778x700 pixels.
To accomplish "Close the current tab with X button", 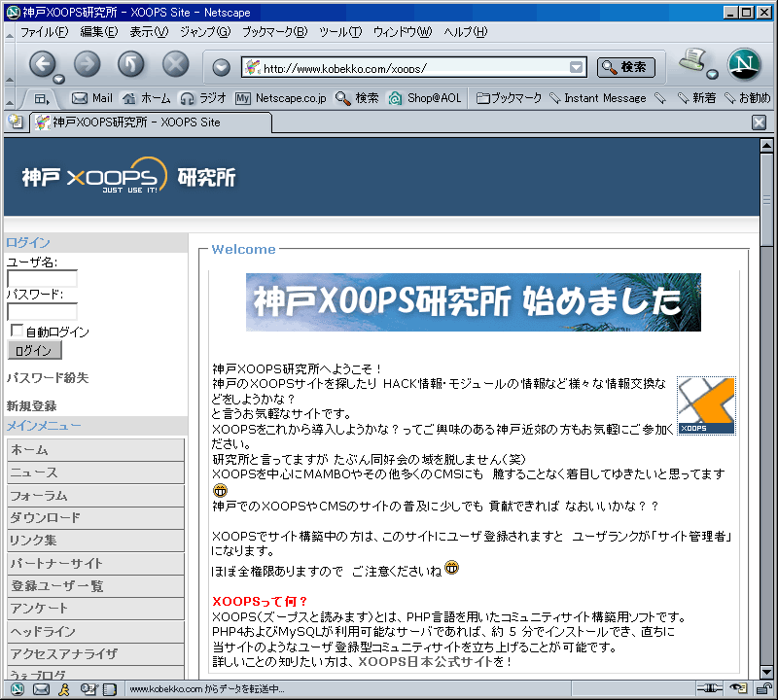I will 759,122.
